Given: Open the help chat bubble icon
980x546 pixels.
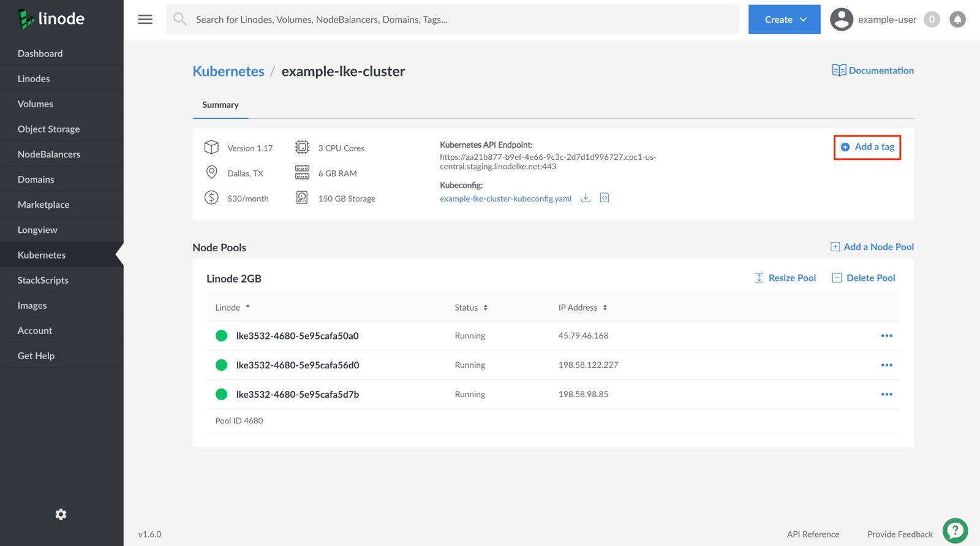Looking at the screenshot, I should [955, 531].
